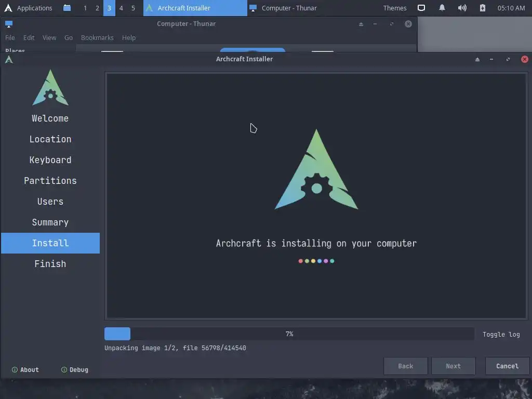Open the Themes panel item
The image size is (532, 399).
coord(395,8)
